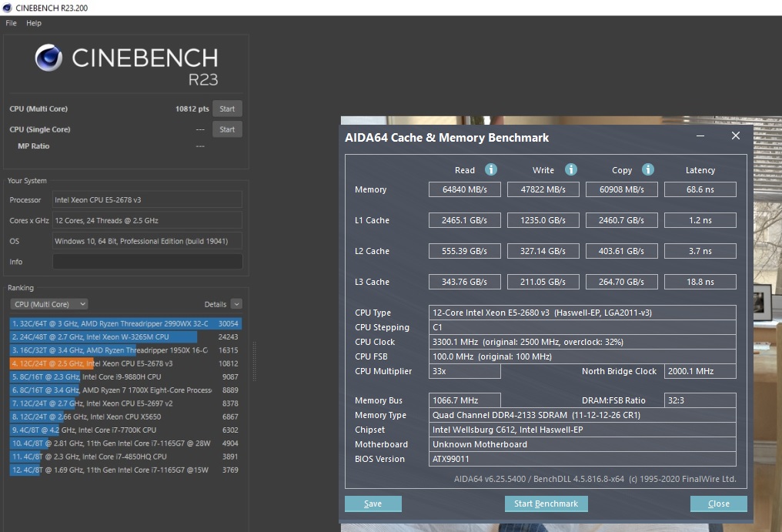Click CPU Type field Xeon E5-2680 v3
Screen dimensions: 782x532
point(583,313)
